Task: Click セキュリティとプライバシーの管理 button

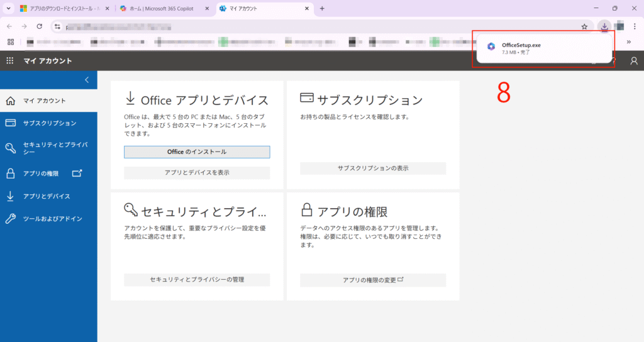Action: pyautogui.click(x=197, y=280)
